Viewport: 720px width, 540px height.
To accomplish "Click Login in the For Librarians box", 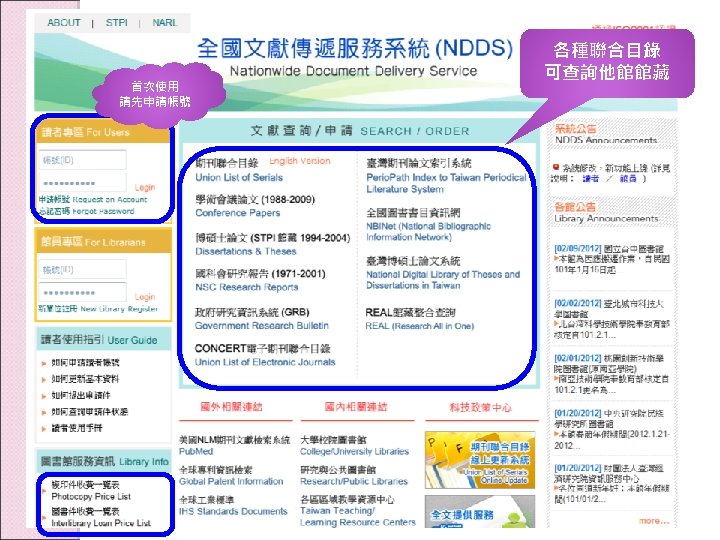I will [x=145, y=297].
